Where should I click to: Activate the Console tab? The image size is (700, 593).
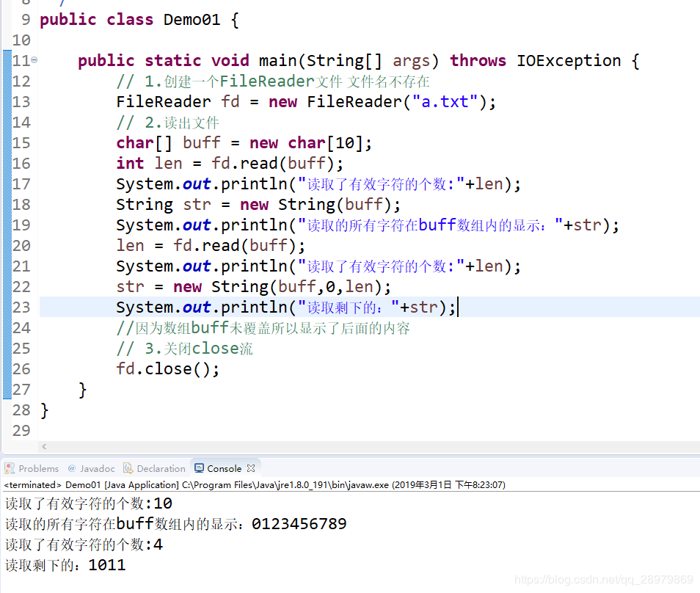(x=219, y=468)
